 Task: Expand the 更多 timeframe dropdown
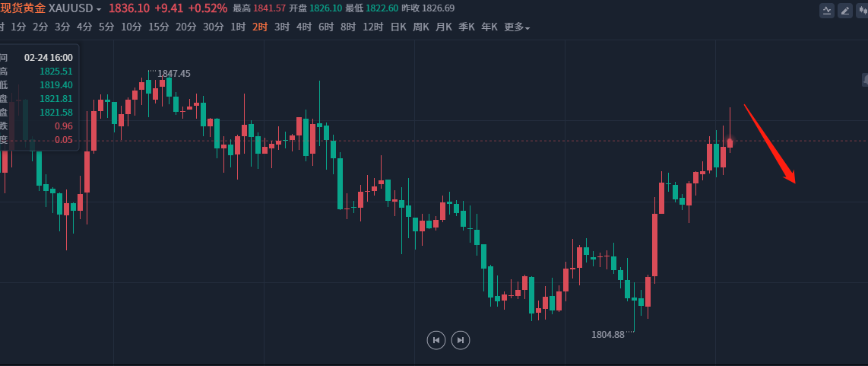click(517, 27)
